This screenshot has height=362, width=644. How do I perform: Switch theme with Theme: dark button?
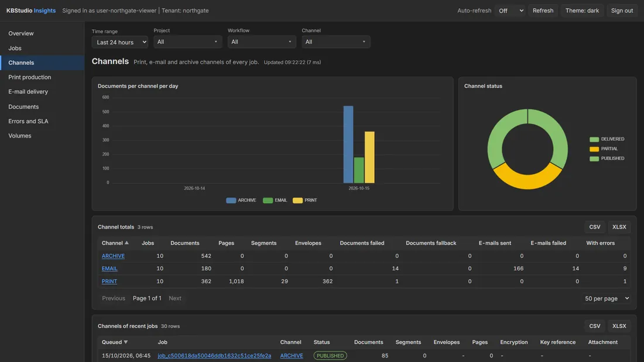pyautogui.click(x=582, y=11)
